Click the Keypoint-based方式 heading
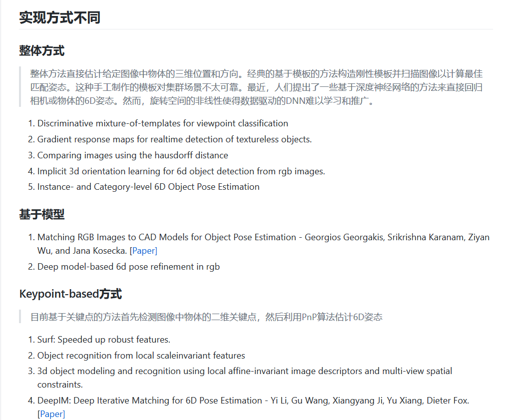The height and width of the screenshot is (420, 508). click(x=70, y=294)
